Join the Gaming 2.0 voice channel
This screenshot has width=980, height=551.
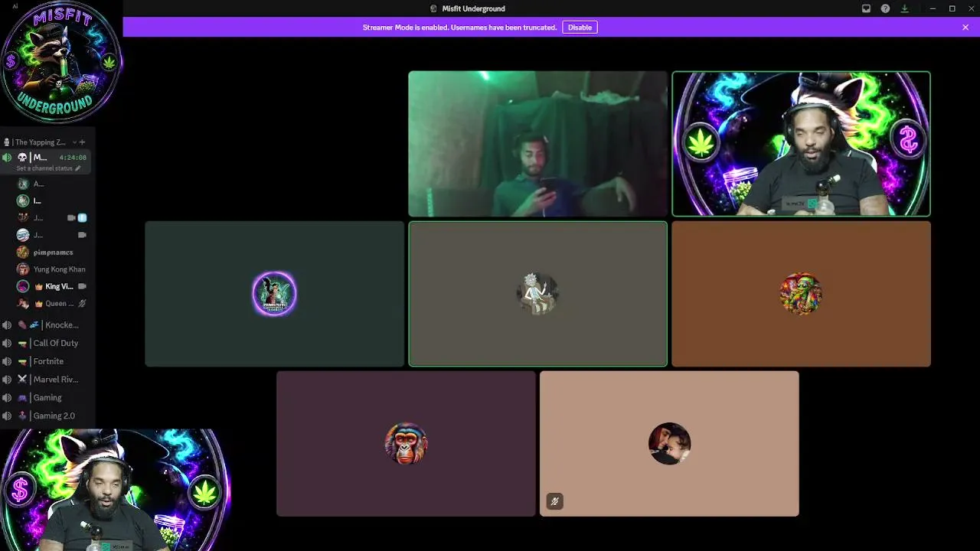tap(46, 416)
